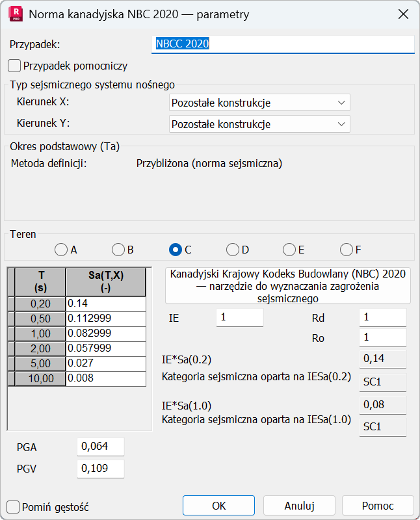Click the PGV input field
Image resolution: width=420 pixels, height=520 pixels.
[101, 469]
